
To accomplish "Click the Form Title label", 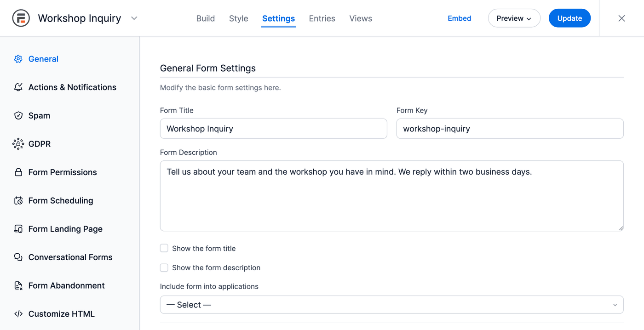I will [x=177, y=110].
